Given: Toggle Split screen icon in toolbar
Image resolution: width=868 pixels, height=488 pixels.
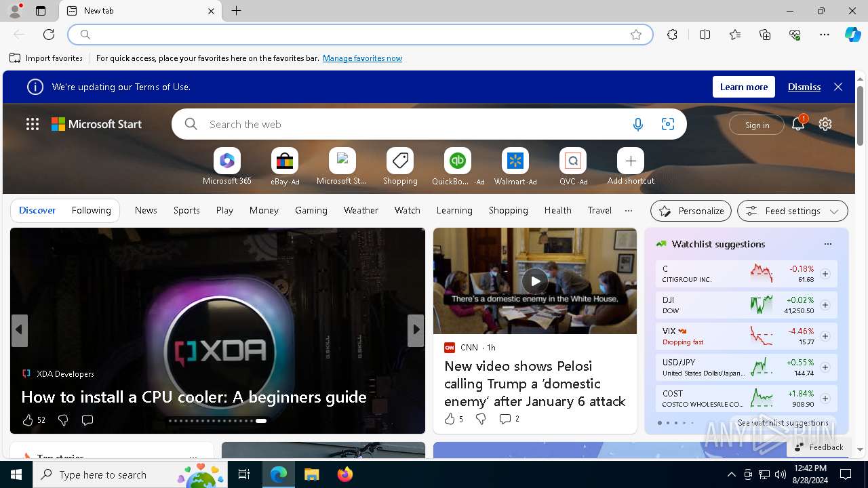Looking at the screenshot, I should (705, 35).
